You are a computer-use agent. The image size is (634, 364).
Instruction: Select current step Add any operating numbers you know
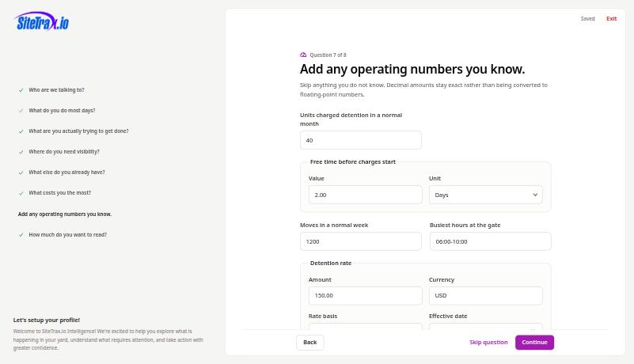[65, 214]
